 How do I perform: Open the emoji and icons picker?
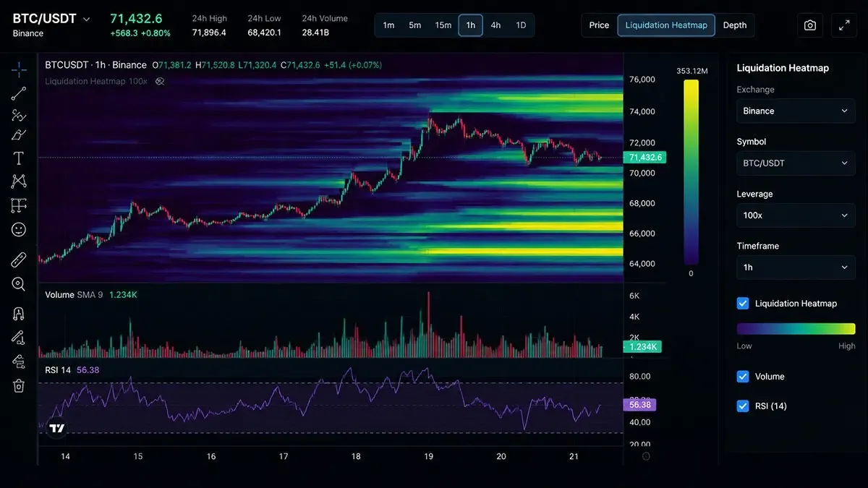tap(19, 229)
